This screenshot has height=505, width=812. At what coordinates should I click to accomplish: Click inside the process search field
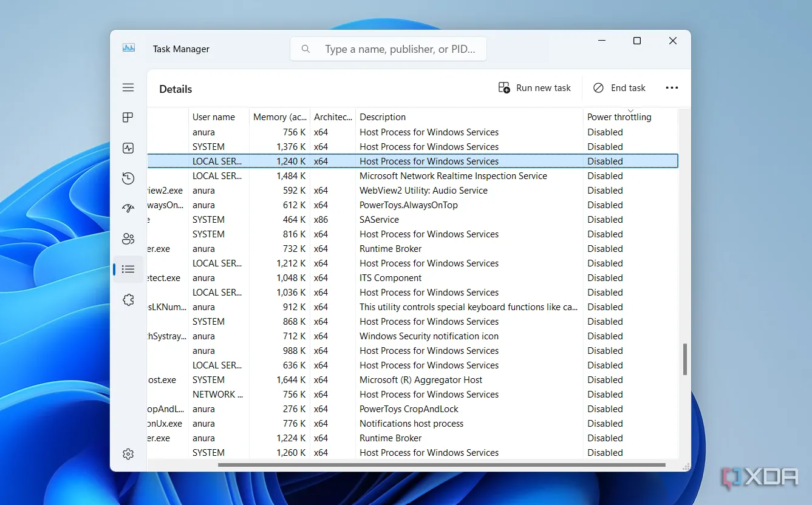388,49
